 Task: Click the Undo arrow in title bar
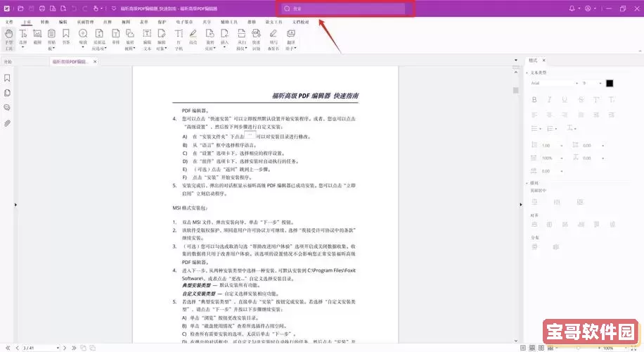tap(74, 8)
